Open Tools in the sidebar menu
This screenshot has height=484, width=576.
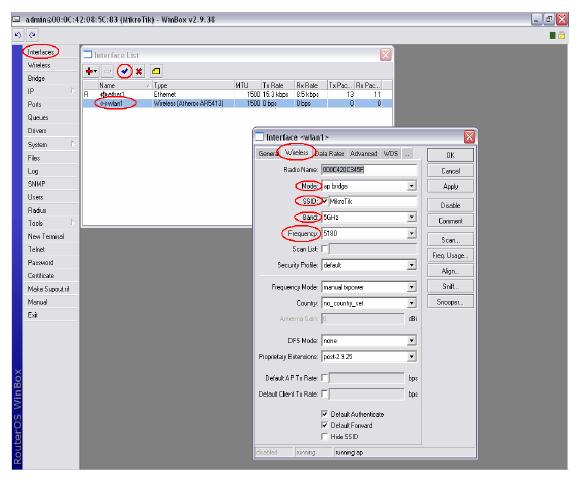coord(35,223)
